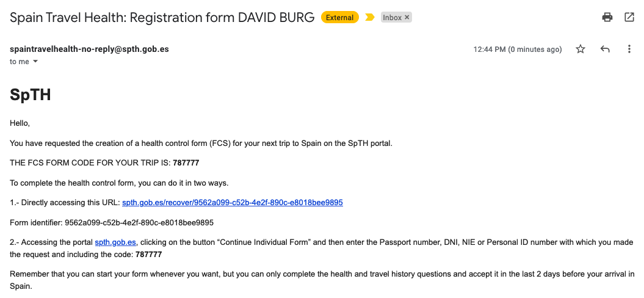Toggle the yellow importance marker
The width and height of the screenshot is (644, 298).
(369, 18)
